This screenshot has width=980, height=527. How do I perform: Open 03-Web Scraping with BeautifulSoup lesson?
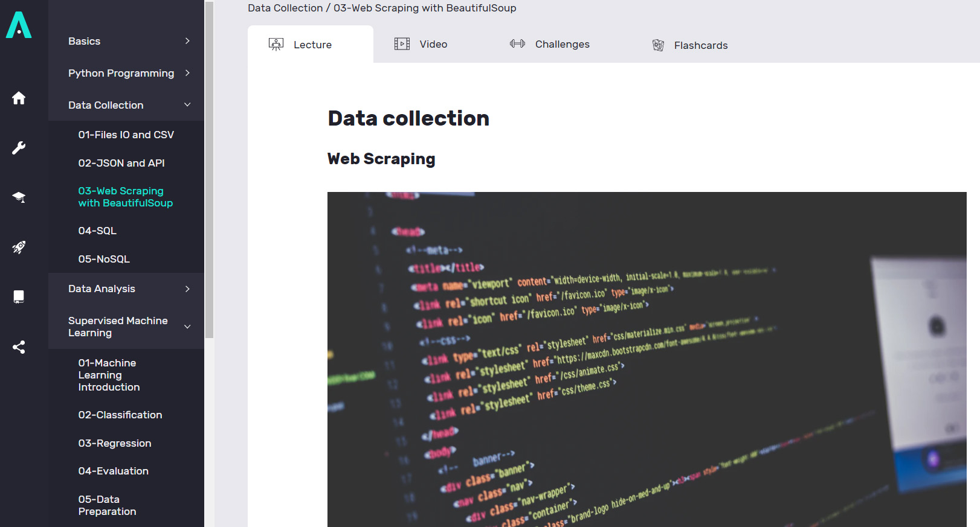coord(126,197)
